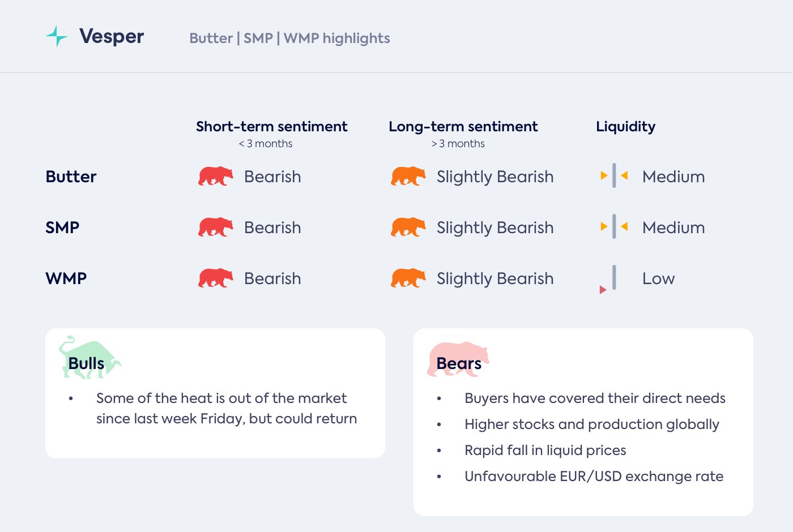Click the Vesper brand name
This screenshot has height=532, width=793.
pyautogui.click(x=112, y=36)
